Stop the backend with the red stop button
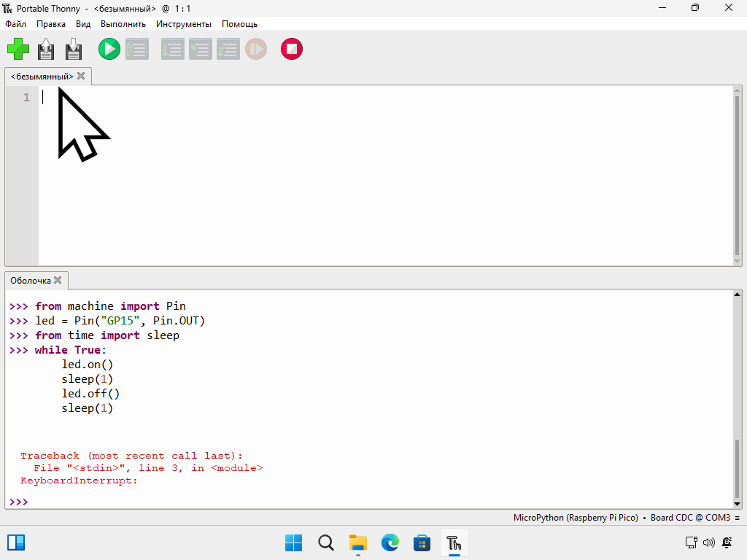Image resolution: width=747 pixels, height=560 pixels. tap(292, 49)
